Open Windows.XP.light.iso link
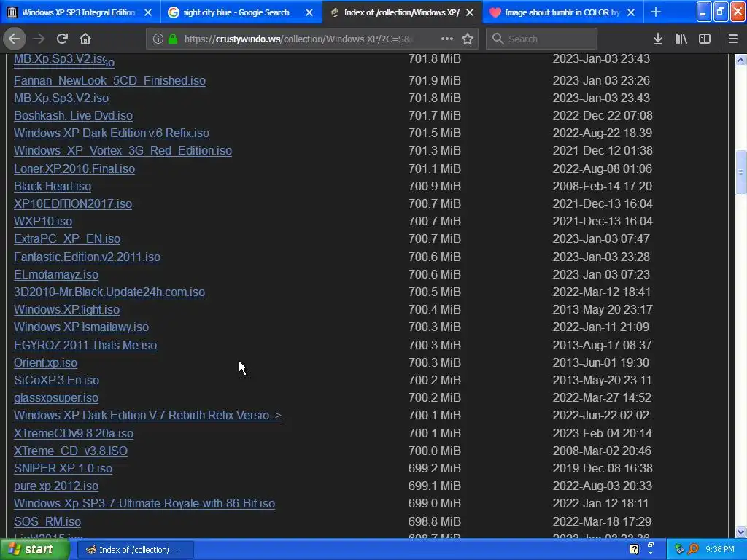 coord(66,309)
